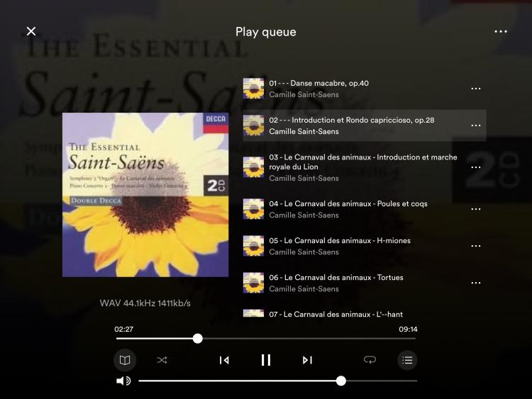Screen dimensions: 532x399
Task: Toggle the play queue list button
Action: point(407,360)
